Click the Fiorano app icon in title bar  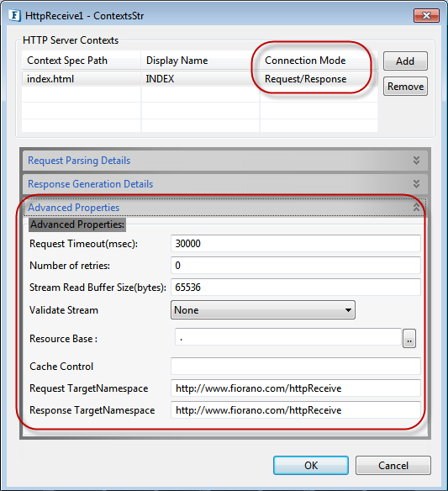click(x=15, y=16)
